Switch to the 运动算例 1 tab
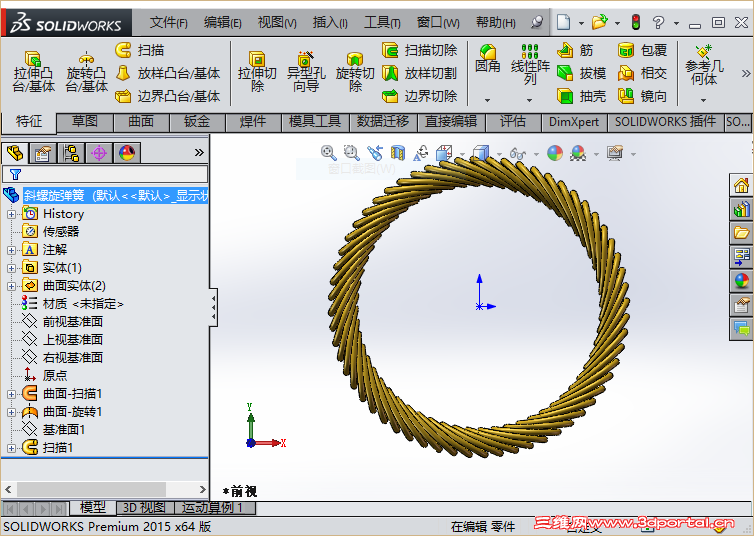754x536 pixels. [x=214, y=508]
